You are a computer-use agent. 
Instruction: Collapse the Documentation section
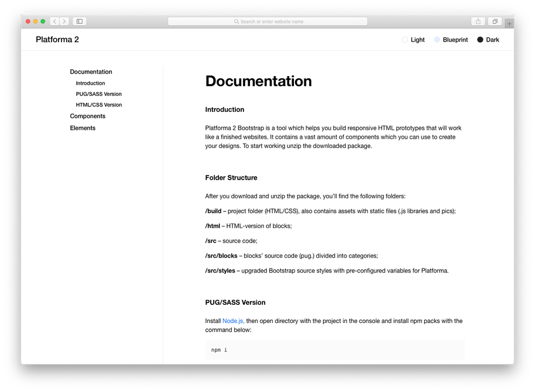(91, 71)
